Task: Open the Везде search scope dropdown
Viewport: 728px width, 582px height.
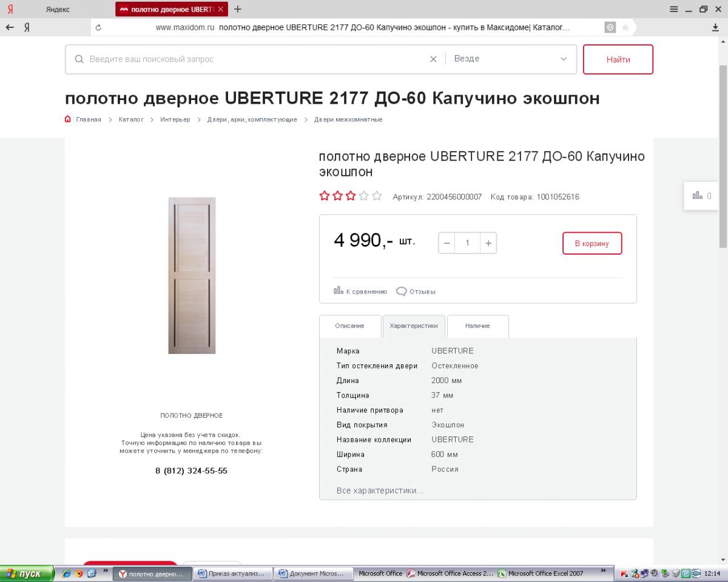Action: (511, 59)
